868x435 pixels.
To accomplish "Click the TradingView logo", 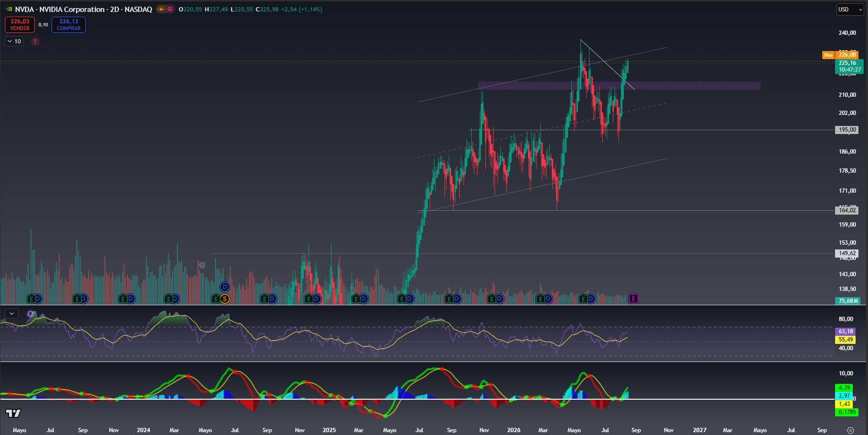I will pyautogui.click(x=13, y=413).
